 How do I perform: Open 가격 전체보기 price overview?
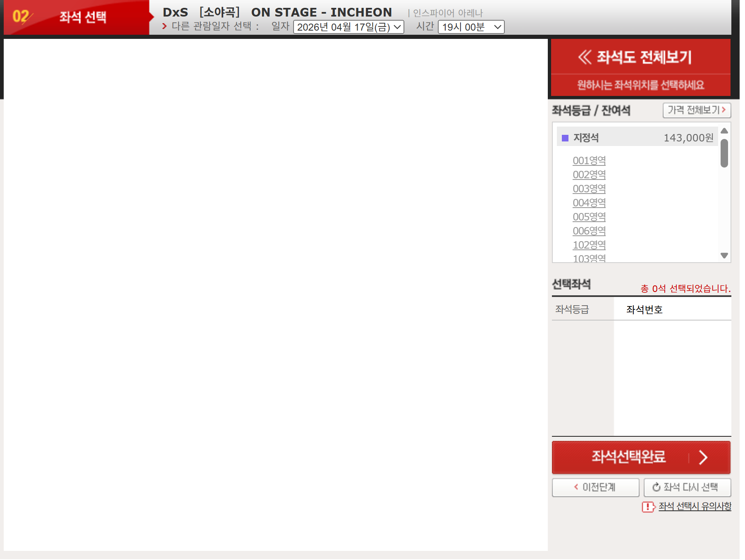click(697, 110)
